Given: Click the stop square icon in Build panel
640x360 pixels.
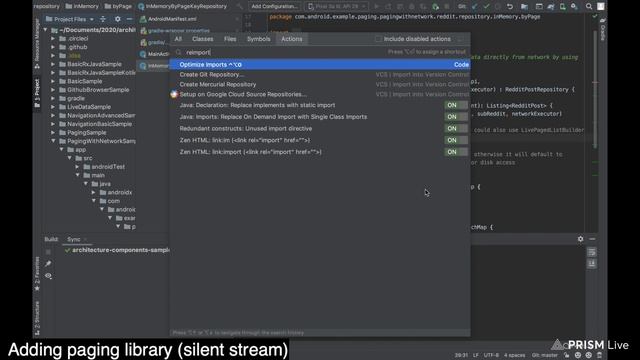Looking at the screenshot, I should (x=48, y=252).
